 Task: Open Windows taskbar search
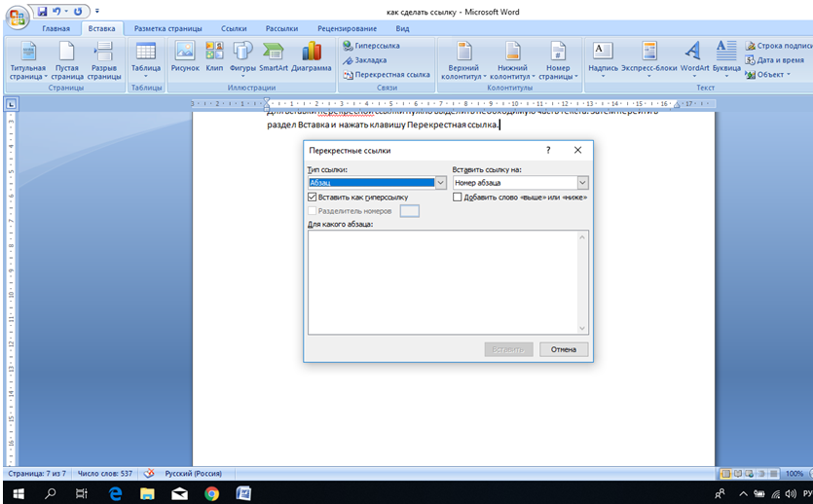(51, 493)
